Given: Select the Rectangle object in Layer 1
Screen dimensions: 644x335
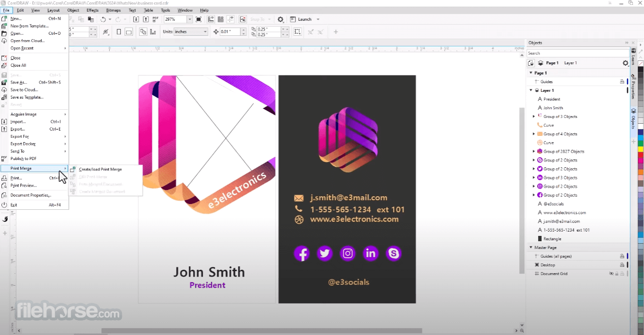Looking at the screenshot, I should coord(550,239).
